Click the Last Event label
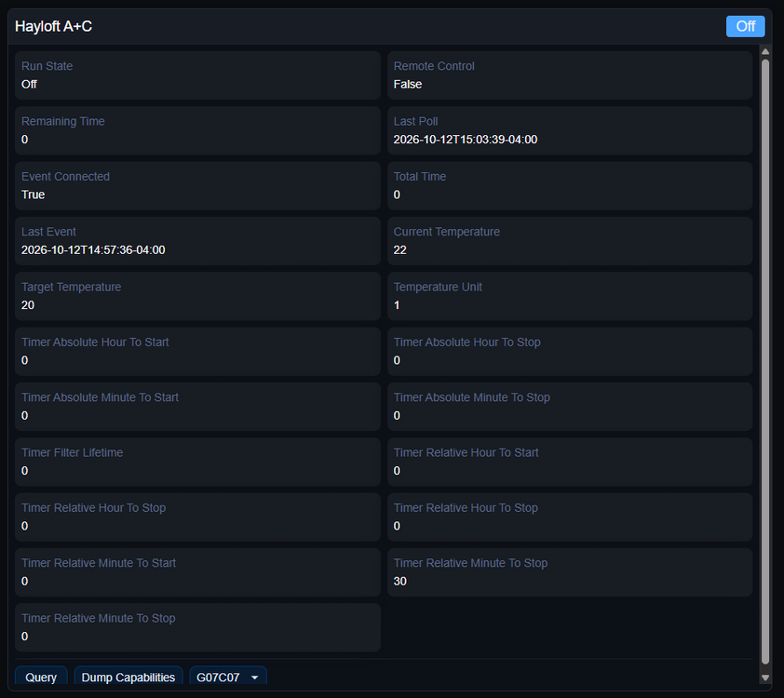 pyautogui.click(x=48, y=232)
